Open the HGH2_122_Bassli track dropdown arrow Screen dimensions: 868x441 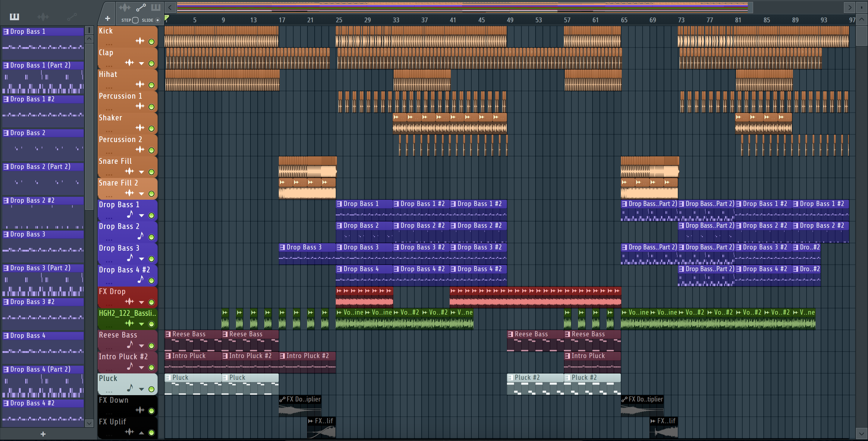pos(142,324)
